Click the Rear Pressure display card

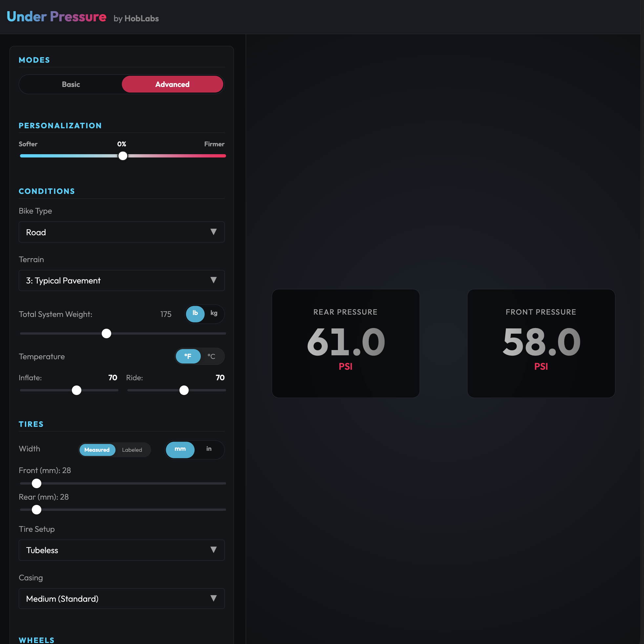(x=346, y=344)
